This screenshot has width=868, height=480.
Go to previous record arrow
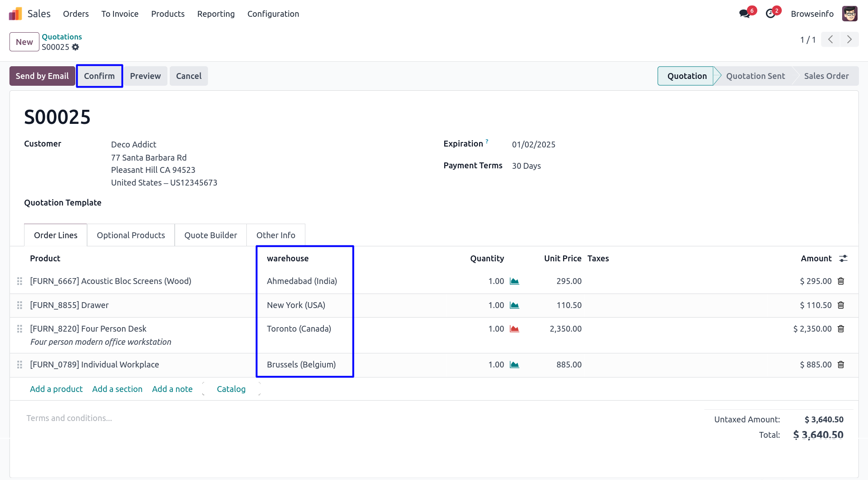(830, 40)
